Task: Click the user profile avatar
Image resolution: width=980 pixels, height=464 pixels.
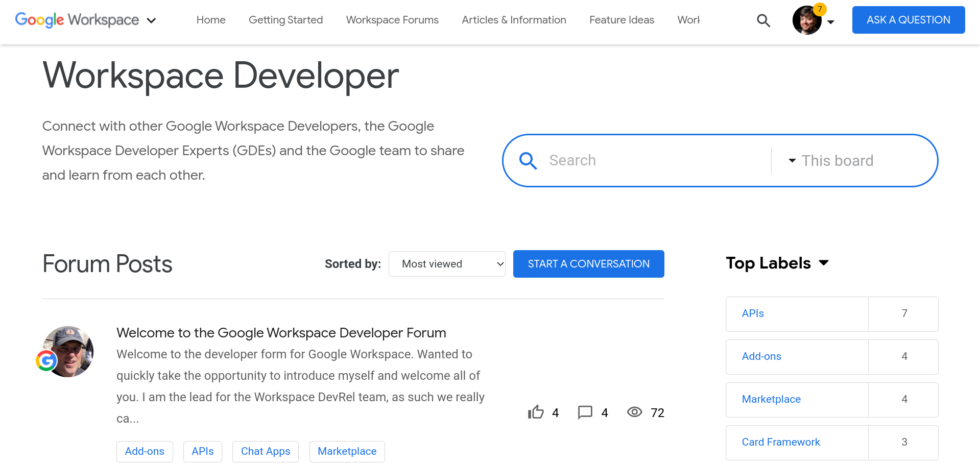Action: coord(806,20)
